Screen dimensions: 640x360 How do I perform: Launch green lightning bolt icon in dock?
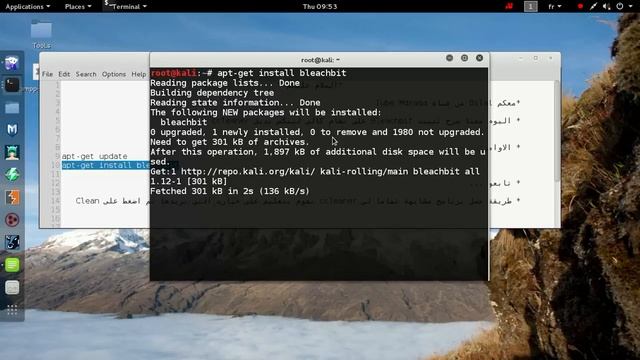click(12, 175)
